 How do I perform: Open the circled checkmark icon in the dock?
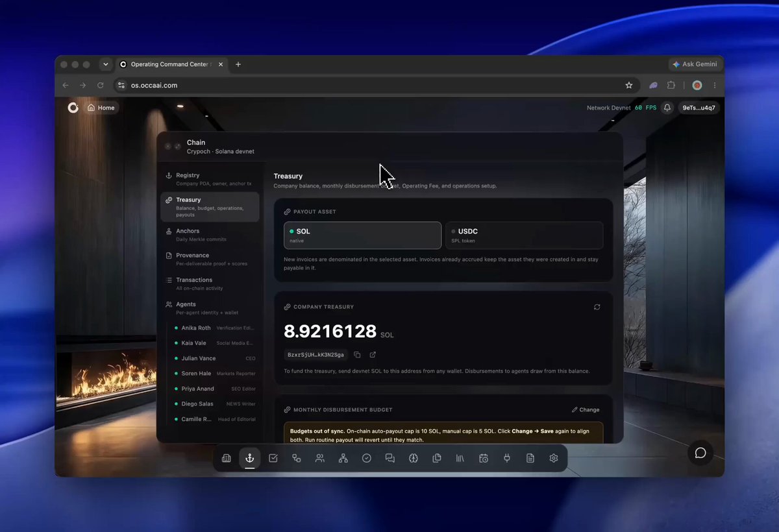point(367,458)
